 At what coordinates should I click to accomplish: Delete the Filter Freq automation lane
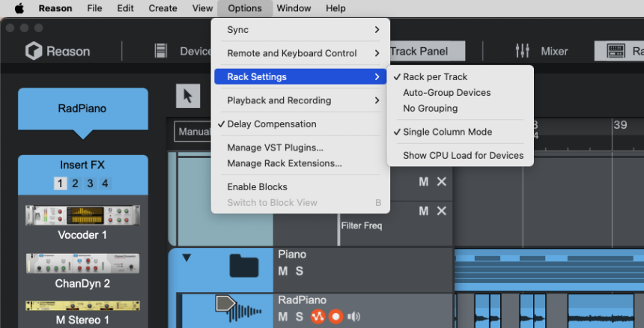tap(442, 211)
